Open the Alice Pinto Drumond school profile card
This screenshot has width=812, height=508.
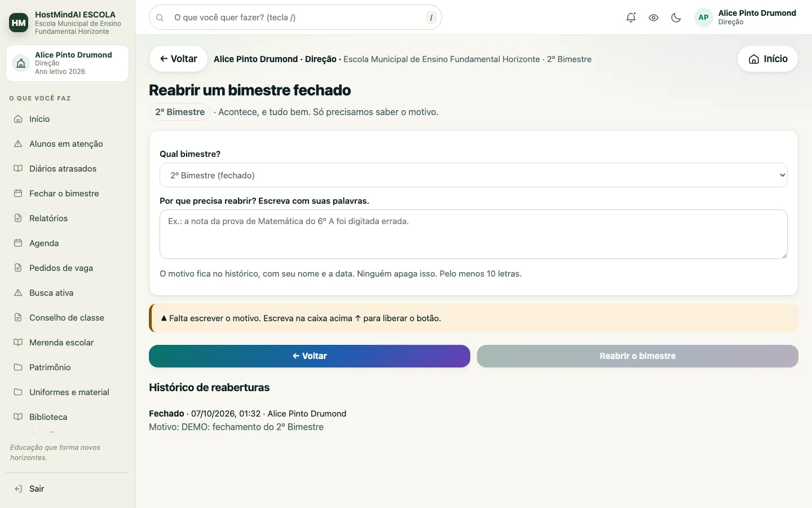(67, 63)
